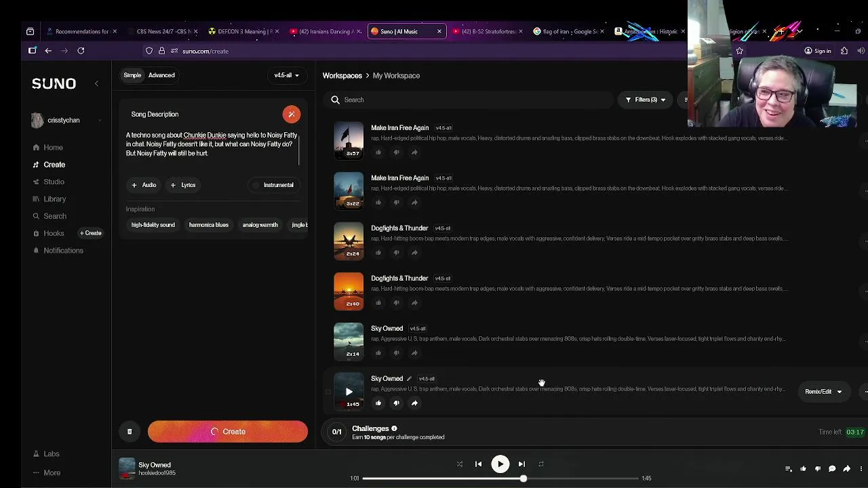Like the 2:24 Dogfights & Thunder song

click(378, 253)
